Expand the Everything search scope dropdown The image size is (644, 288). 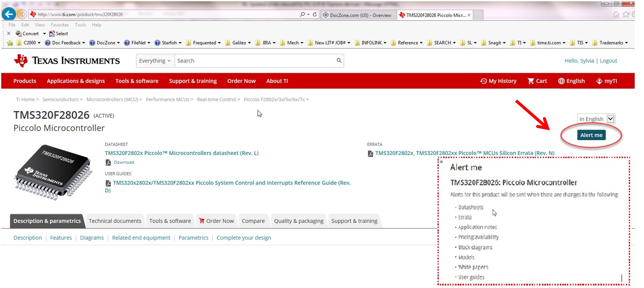(x=155, y=61)
